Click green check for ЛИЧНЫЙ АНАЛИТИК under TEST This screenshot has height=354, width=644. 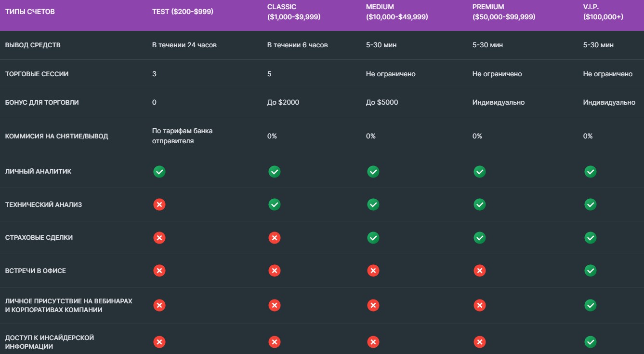[x=159, y=171]
